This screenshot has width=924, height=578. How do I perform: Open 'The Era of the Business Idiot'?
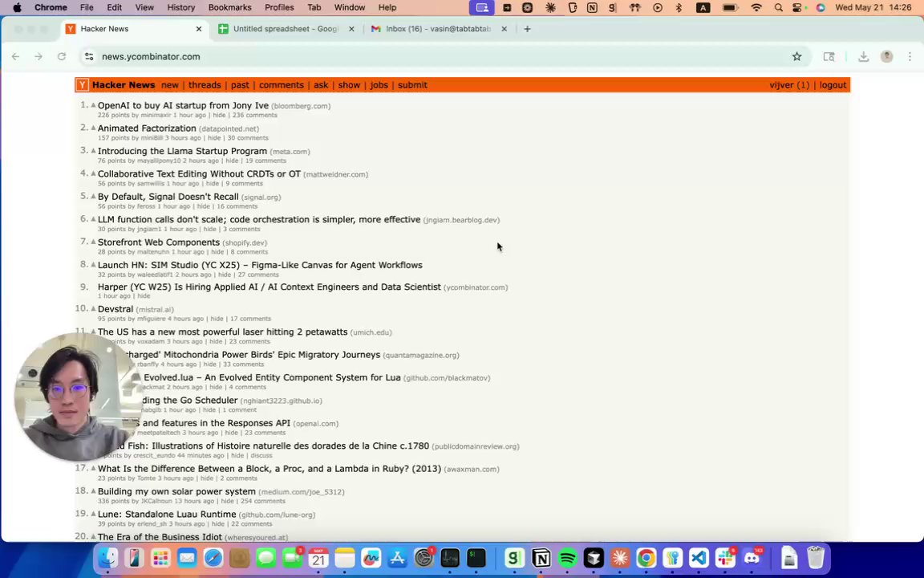pos(160,537)
